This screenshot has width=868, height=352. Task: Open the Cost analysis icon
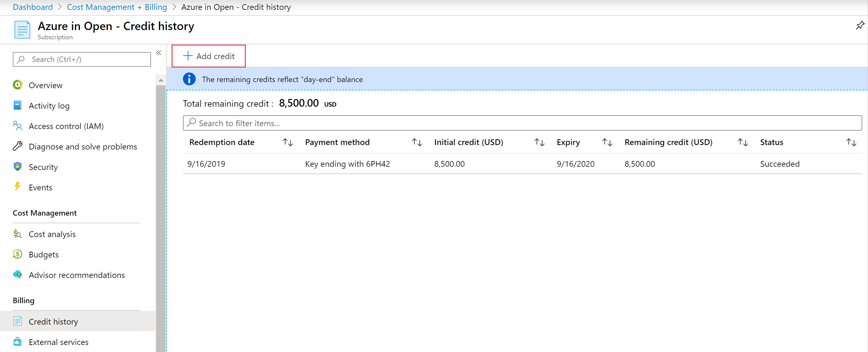tap(18, 233)
